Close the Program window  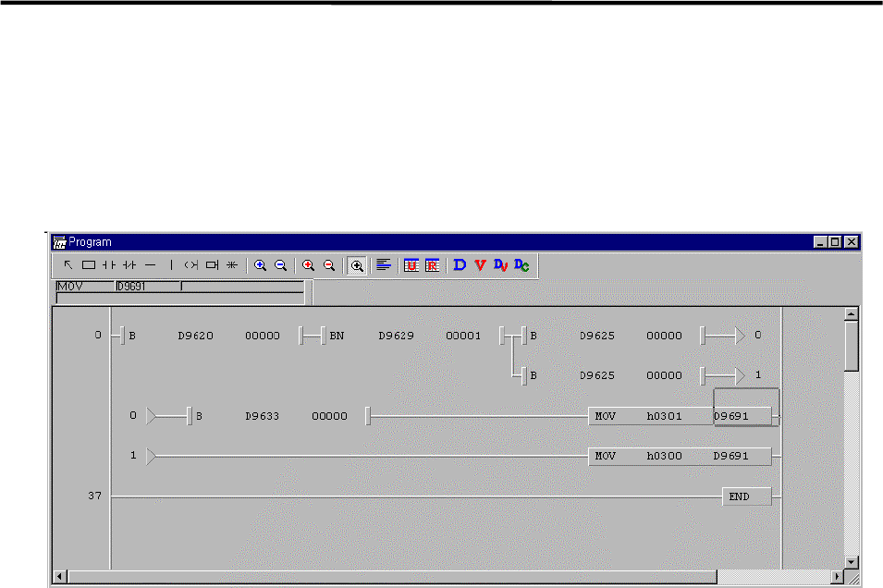click(x=852, y=242)
